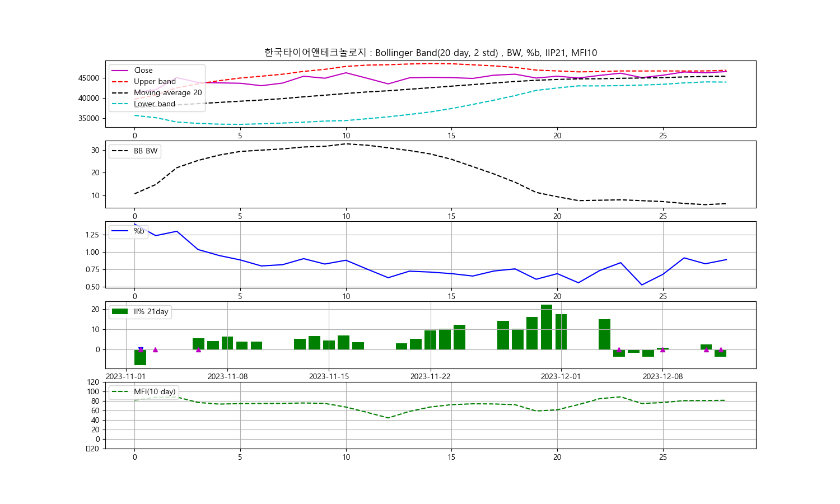Click the 2023-12-08 date label
The image size is (840, 504).
(x=662, y=377)
